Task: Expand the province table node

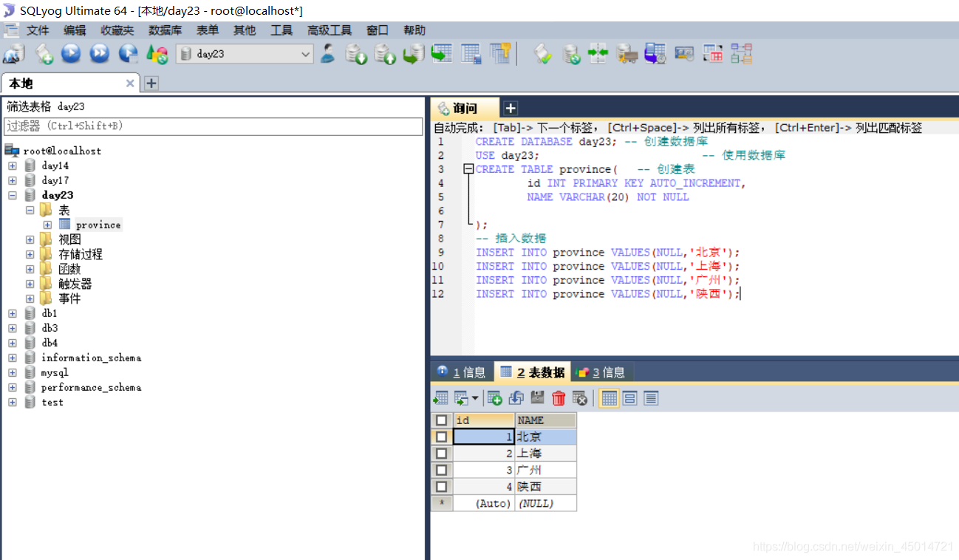Action: (x=47, y=225)
